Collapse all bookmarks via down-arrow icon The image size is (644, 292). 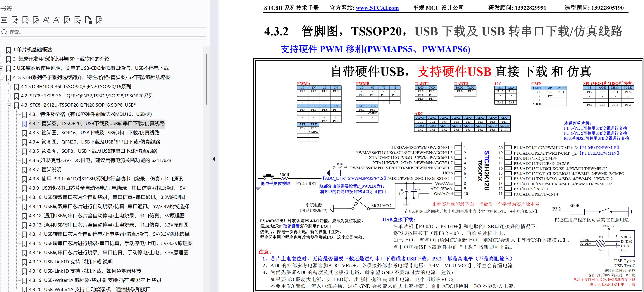77,20
